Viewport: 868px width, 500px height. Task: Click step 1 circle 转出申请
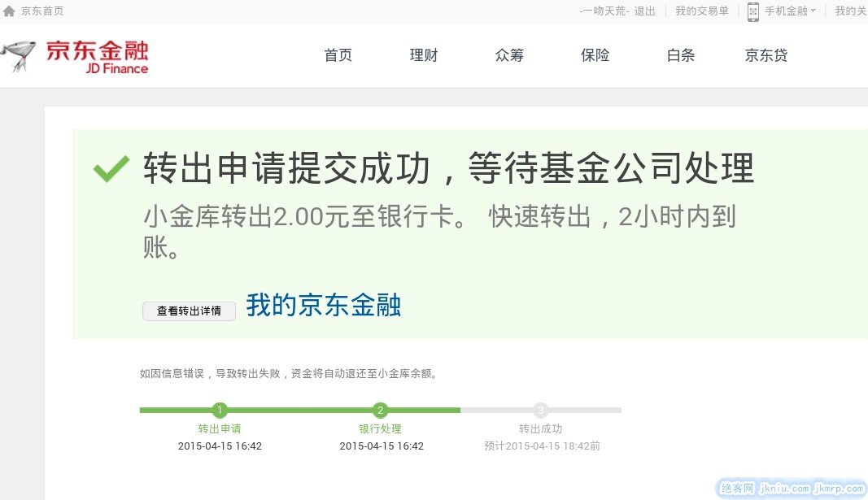pyautogui.click(x=220, y=411)
